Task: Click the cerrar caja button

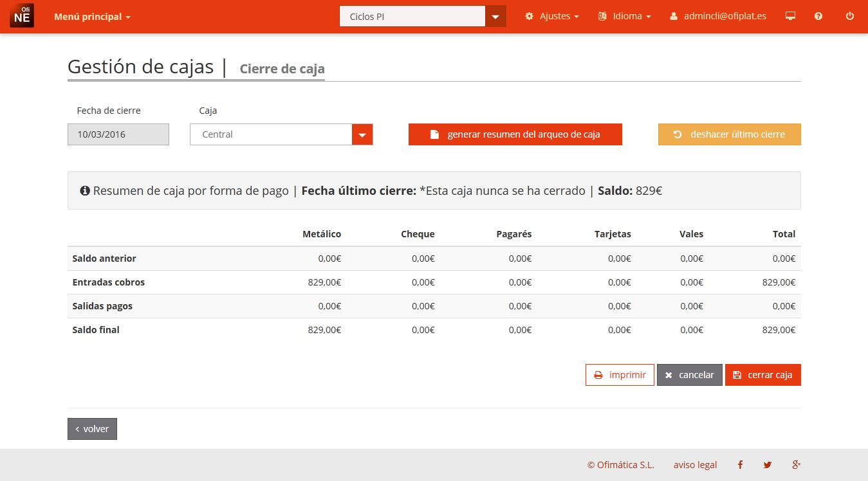Action: point(763,375)
